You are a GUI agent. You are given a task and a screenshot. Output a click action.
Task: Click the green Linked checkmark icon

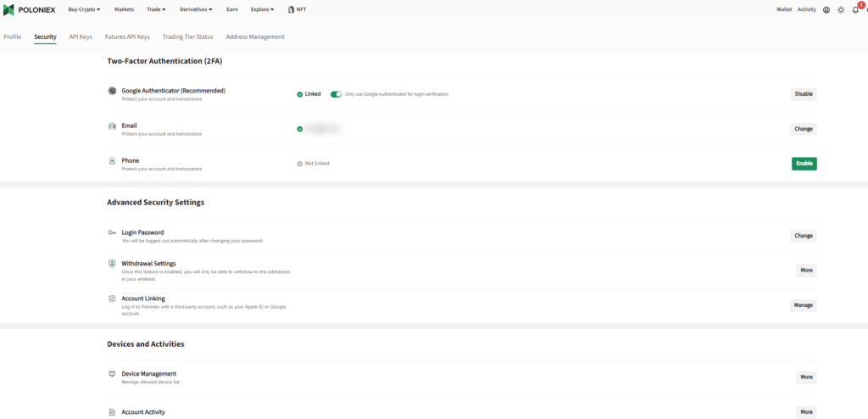(x=299, y=94)
